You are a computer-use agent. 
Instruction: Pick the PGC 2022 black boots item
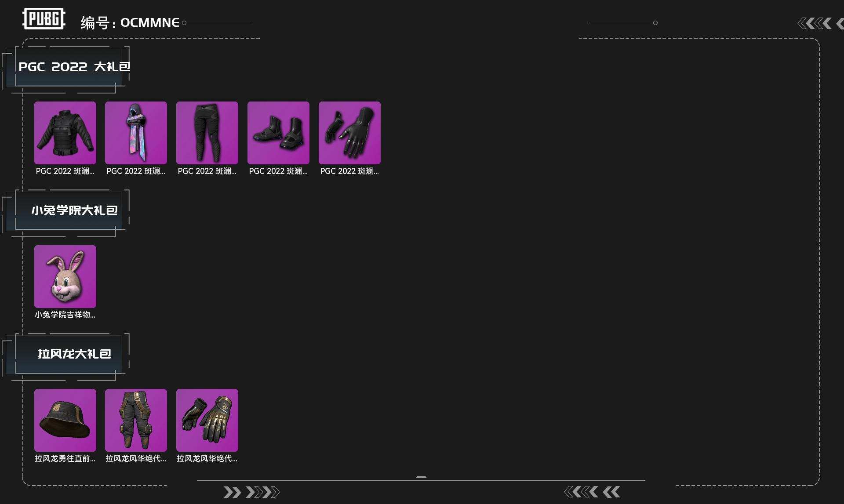278,133
